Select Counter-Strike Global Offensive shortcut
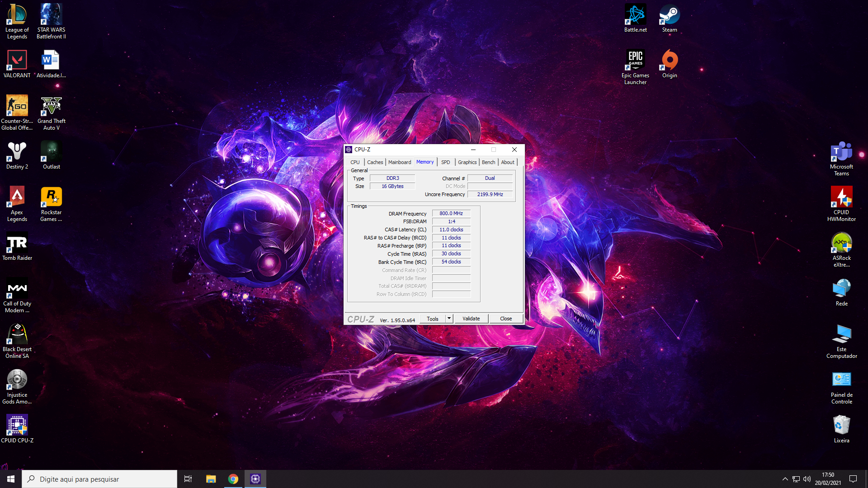The width and height of the screenshot is (868, 488). click(17, 113)
